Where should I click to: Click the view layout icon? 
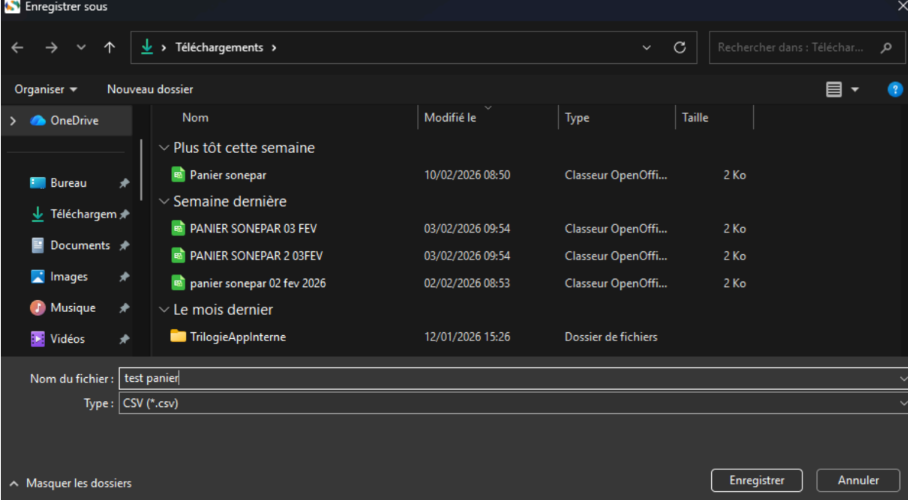click(x=834, y=89)
